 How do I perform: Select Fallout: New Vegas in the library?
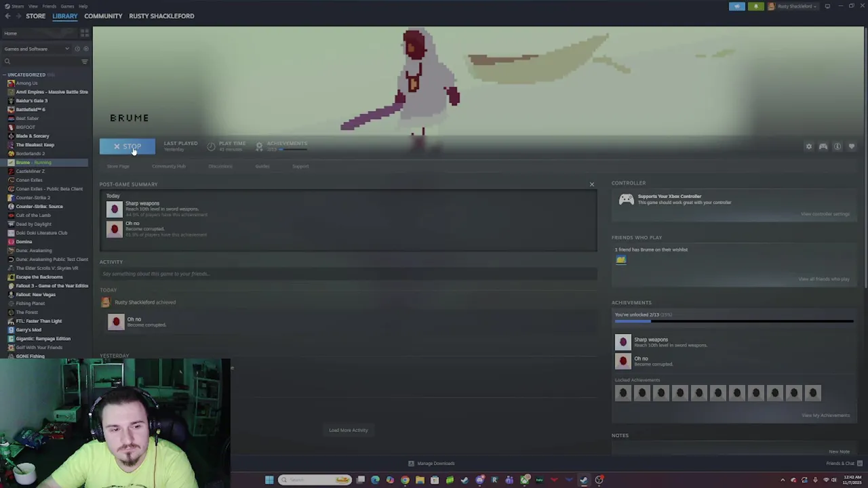(x=35, y=295)
